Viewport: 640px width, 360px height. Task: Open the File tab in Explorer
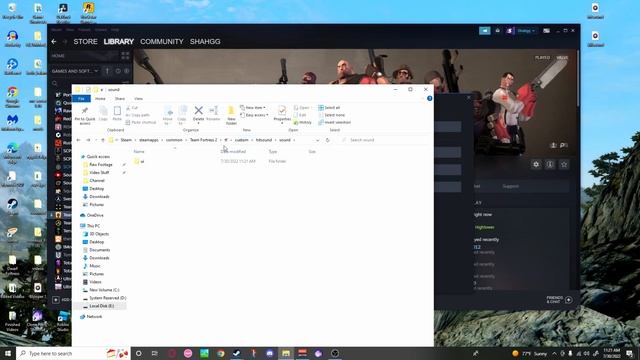[81, 99]
